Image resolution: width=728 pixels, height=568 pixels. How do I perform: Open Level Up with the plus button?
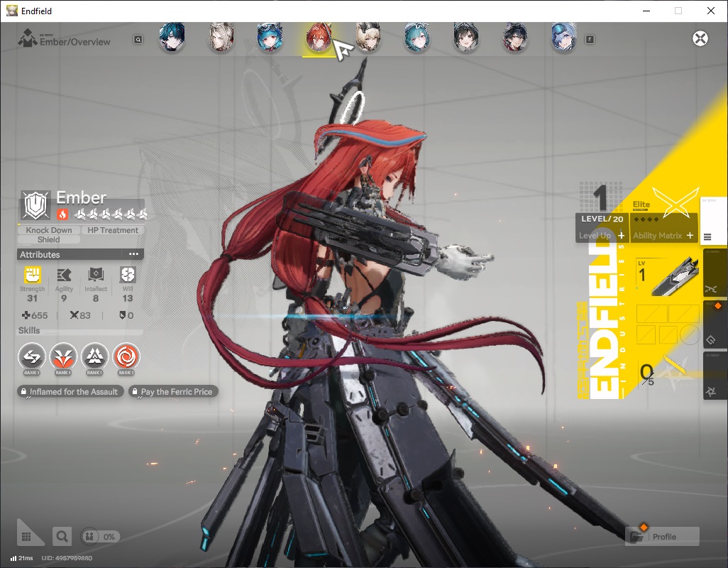[621, 236]
